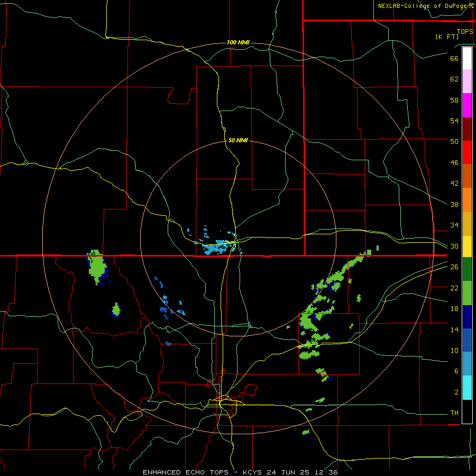Click the yellow 34 kft legend swatch
The image size is (476, 476).
click(x=467, y=246)
